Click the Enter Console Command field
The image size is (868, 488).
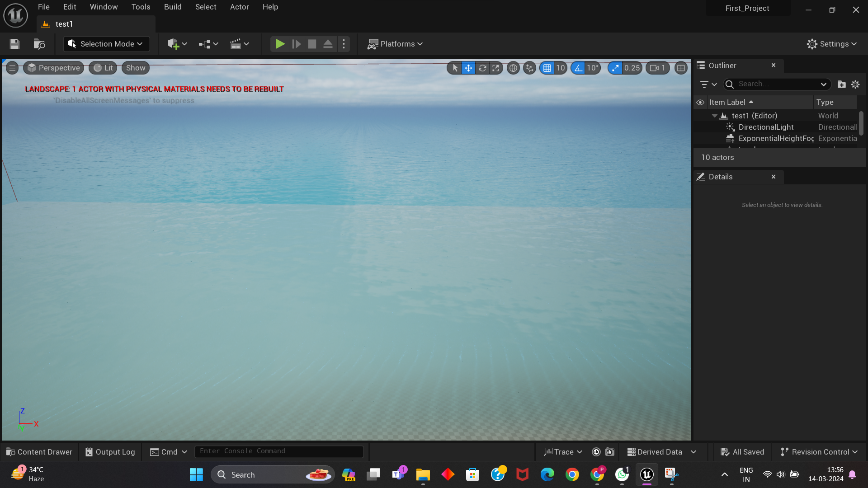278,451
